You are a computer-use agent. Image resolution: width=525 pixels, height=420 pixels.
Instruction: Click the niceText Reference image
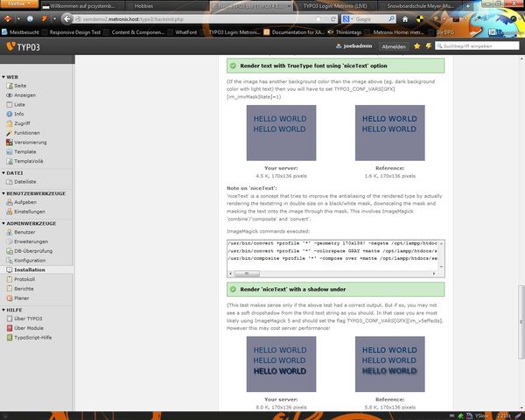389,133
